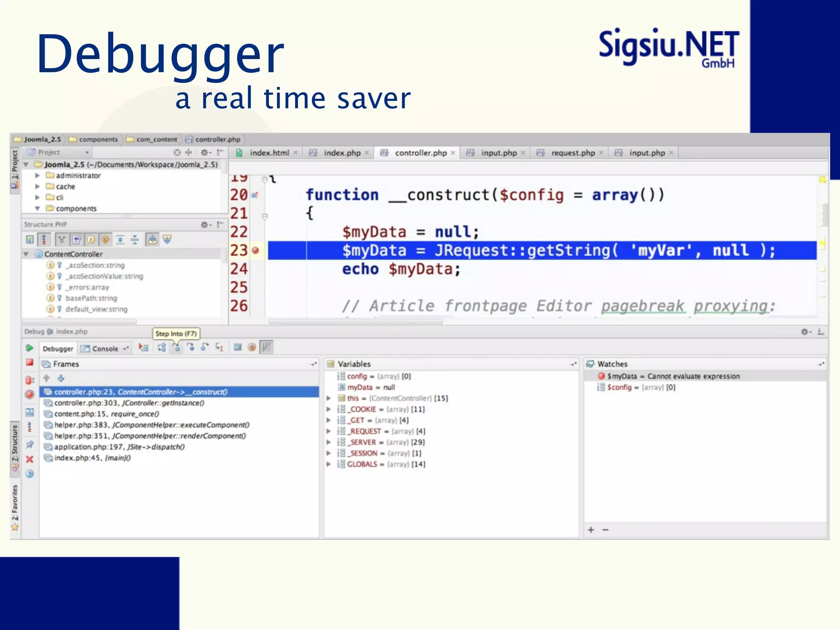
Task: Open Structure PHP panel gear dropdown
Action: click(205, 224)
